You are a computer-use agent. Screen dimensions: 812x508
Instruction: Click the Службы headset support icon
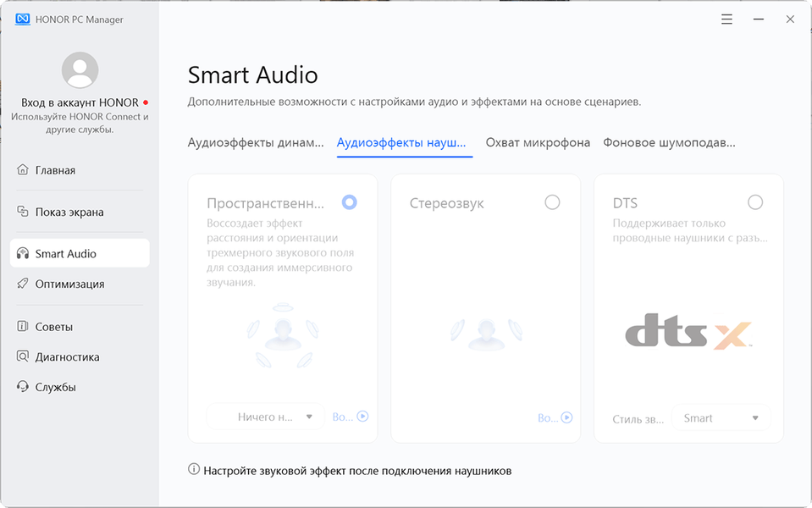coord(22,386)
